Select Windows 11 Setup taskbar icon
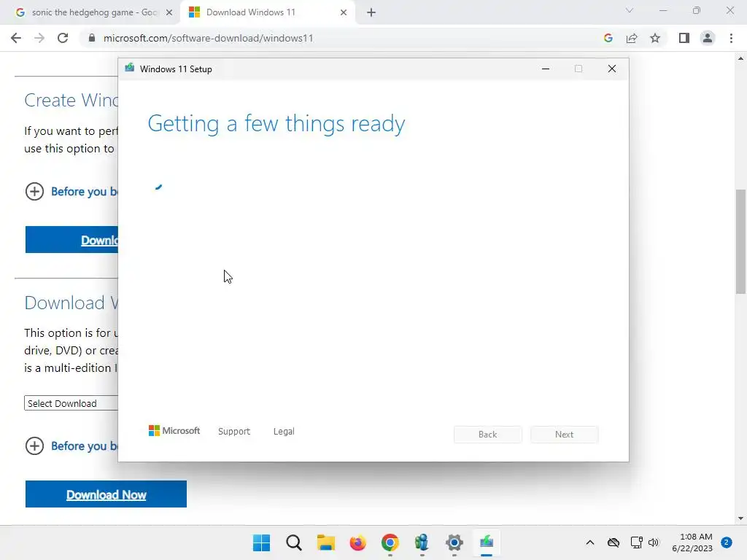747x560 pixels. click(487, 542)
